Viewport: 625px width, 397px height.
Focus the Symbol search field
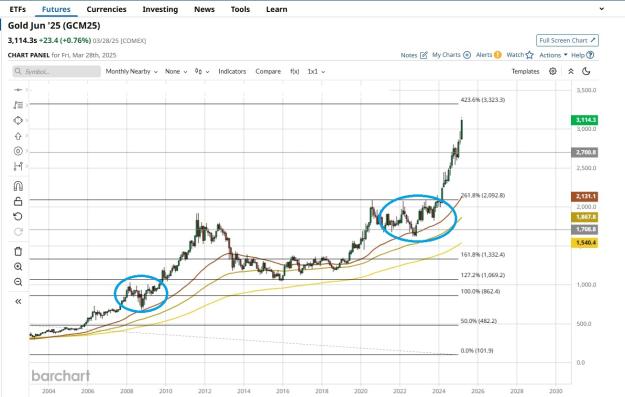pyautogui.click(x=56, y=72)
